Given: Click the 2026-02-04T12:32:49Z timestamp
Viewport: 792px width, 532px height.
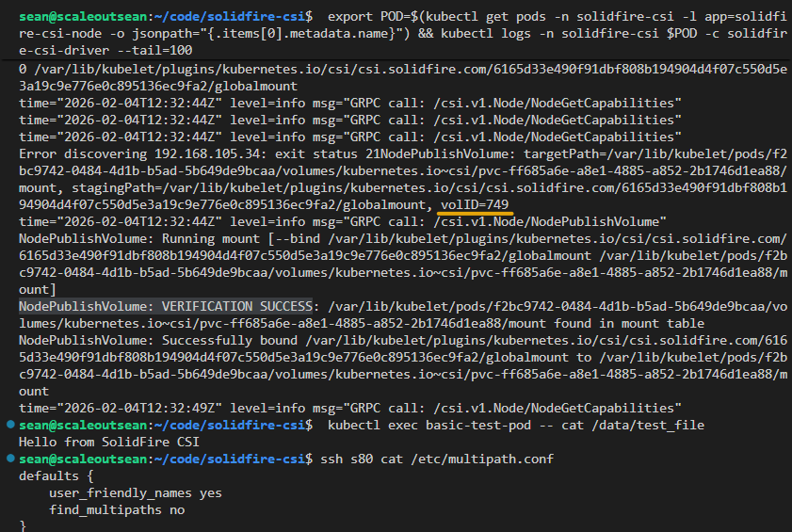Looking at the screenshot, I should click(138, 408).
